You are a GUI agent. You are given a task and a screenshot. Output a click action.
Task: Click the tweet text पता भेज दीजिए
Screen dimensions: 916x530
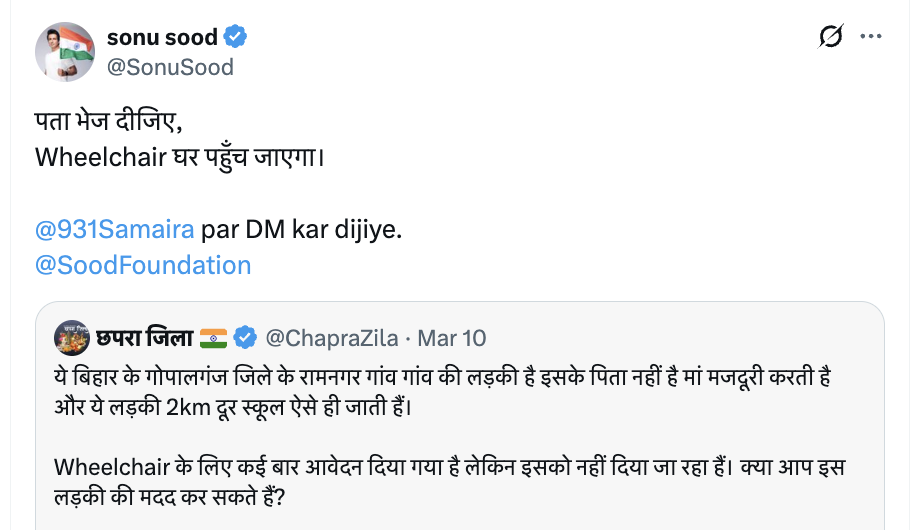pyautogui.click(x=111, y=122)
